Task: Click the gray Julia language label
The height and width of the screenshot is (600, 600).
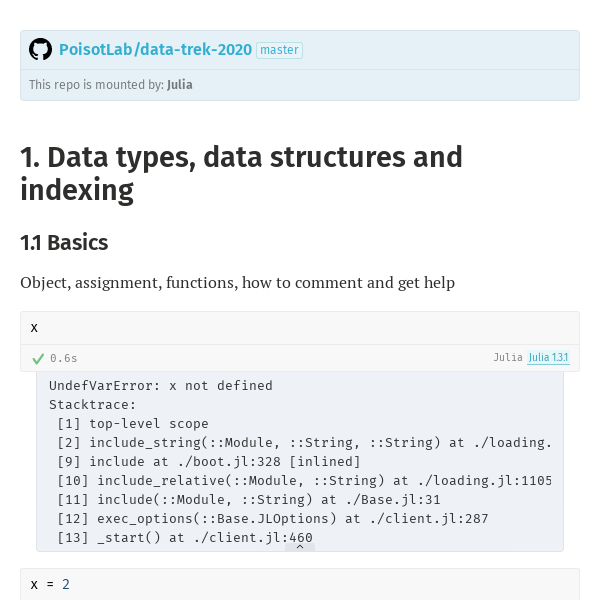Action: (508, 357)
